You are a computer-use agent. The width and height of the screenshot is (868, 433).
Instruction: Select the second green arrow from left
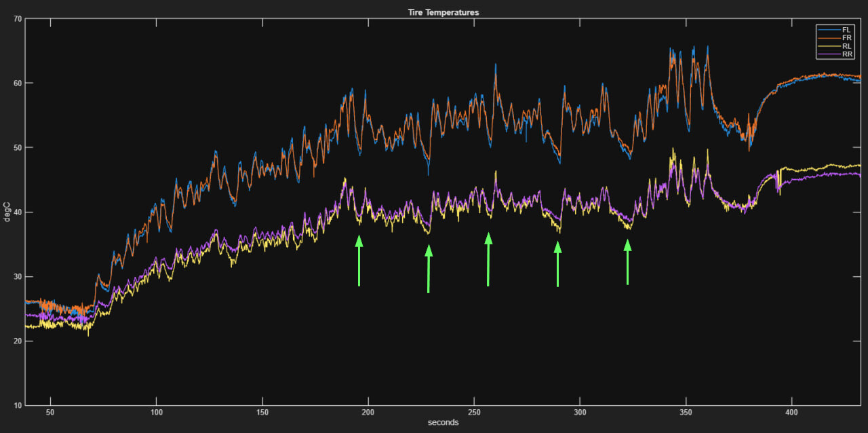tap(429, 269)
